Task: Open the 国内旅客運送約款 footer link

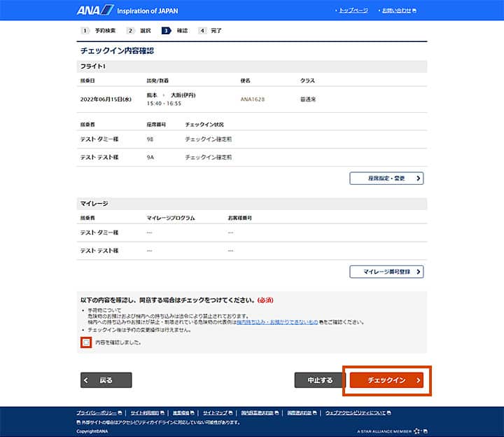Action: pos(258,413)
